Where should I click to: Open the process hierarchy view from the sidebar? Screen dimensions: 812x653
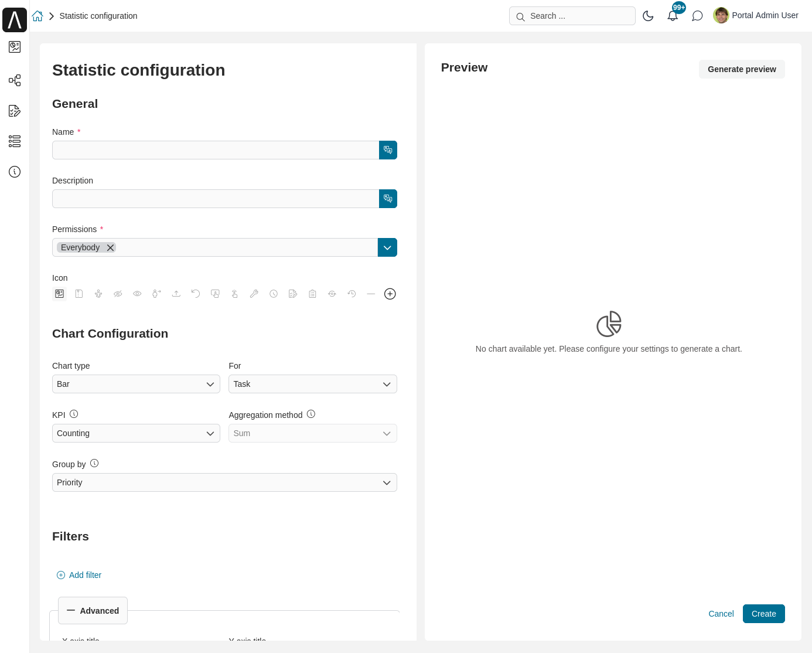[x=15, y=80]
